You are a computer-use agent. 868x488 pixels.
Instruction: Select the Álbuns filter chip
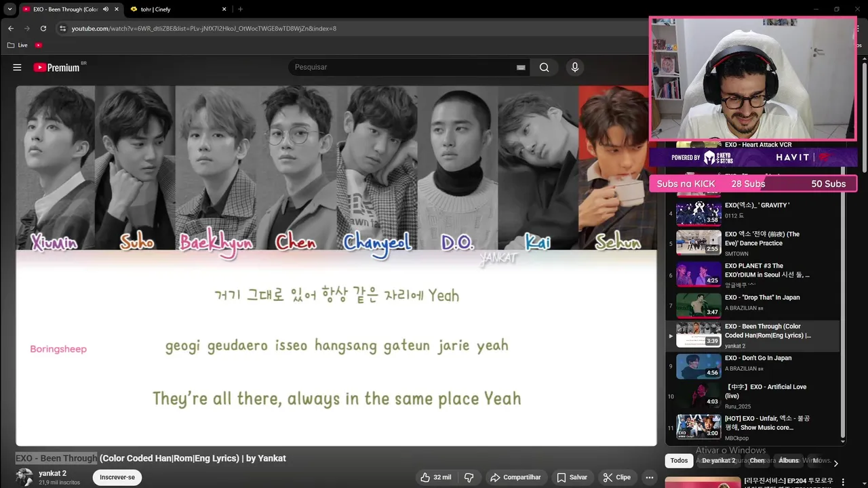click(x=789, y=461)
